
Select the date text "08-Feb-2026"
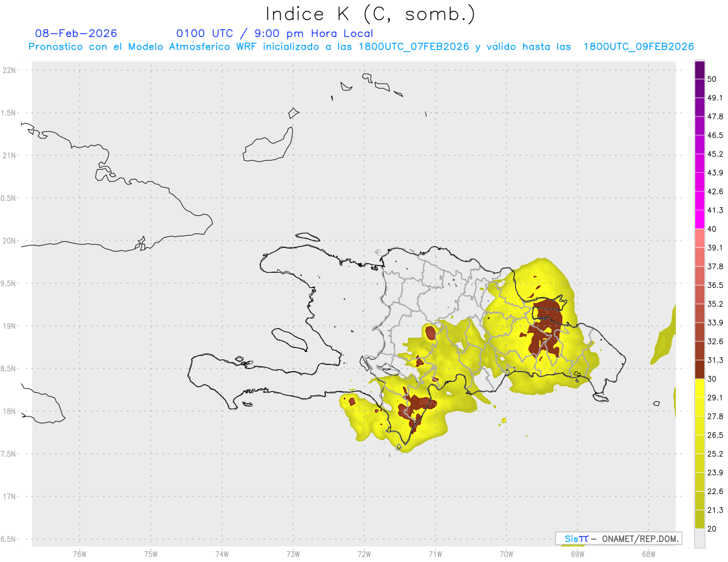pos(76,33)
